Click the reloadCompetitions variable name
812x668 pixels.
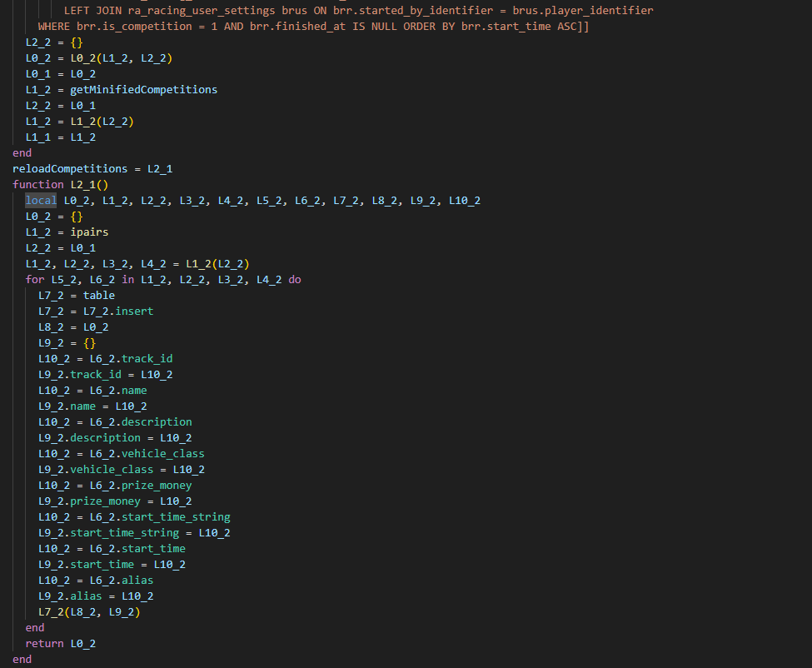pyautogui.click(x=70, y=168)
